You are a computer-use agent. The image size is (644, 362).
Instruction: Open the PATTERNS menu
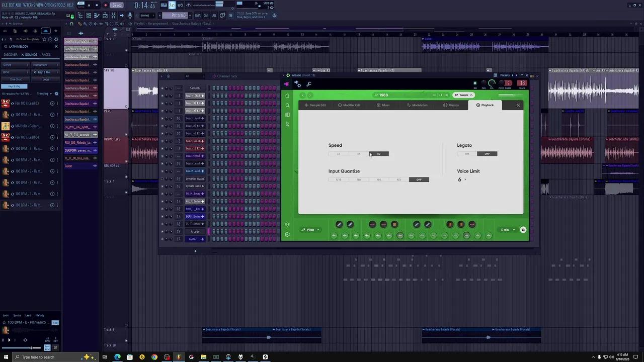(x=29, y=5)
